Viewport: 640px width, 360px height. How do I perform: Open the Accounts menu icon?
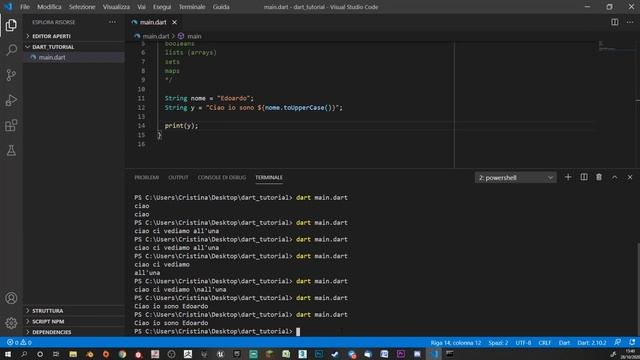coord(11,298)
